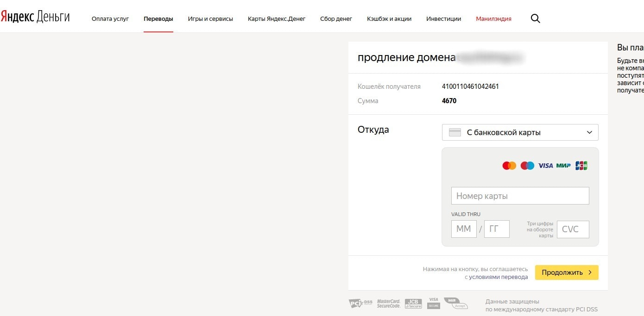
Task: Click the Яндекс Деньги logo
Action: coord(35,17)
